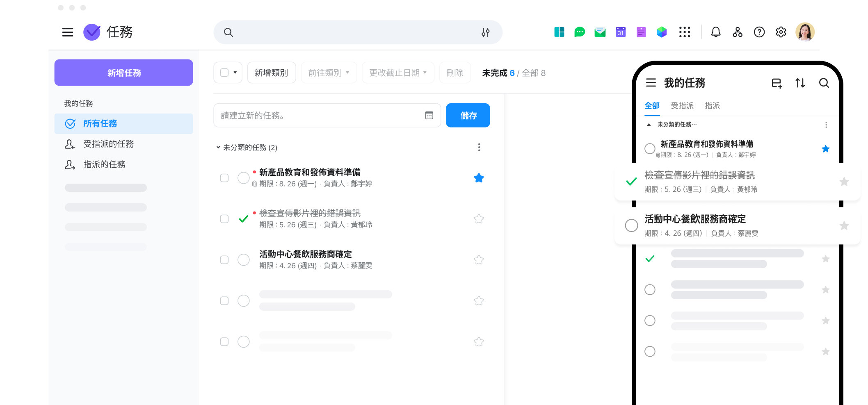
Task: Click the help question mark icon
Action: 759,32
